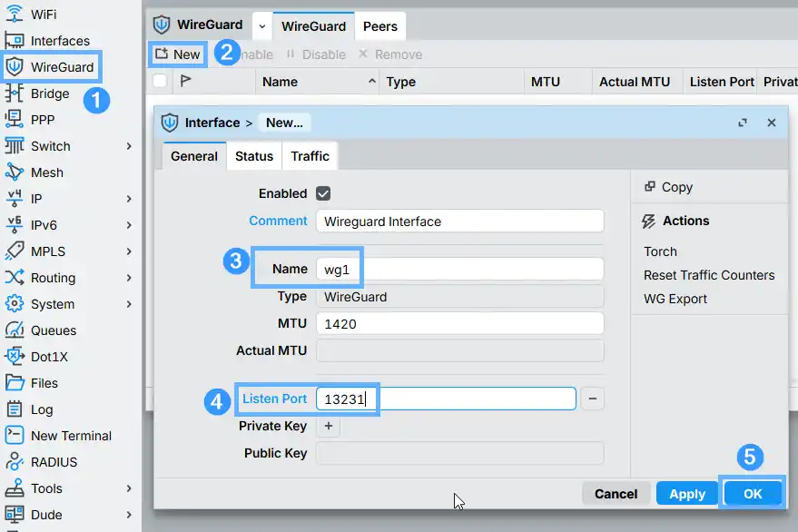Click the System gear icon
The width and height of the screenshot is (798, 532).
[x=15, y=304]
